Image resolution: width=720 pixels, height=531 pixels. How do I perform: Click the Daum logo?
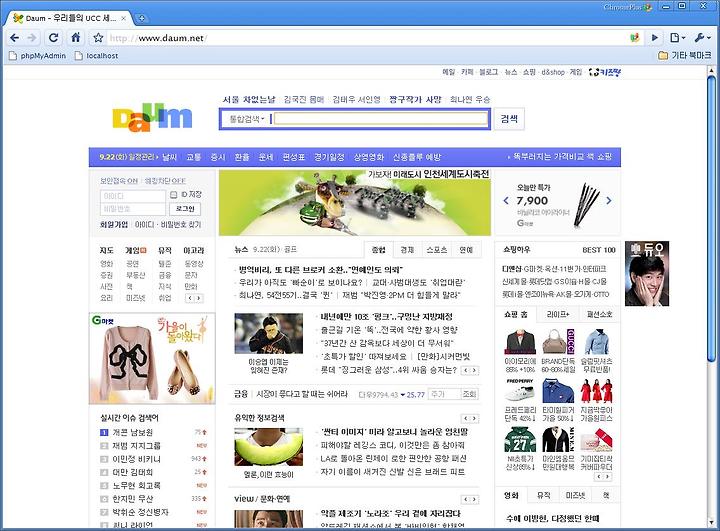point(152,117)
